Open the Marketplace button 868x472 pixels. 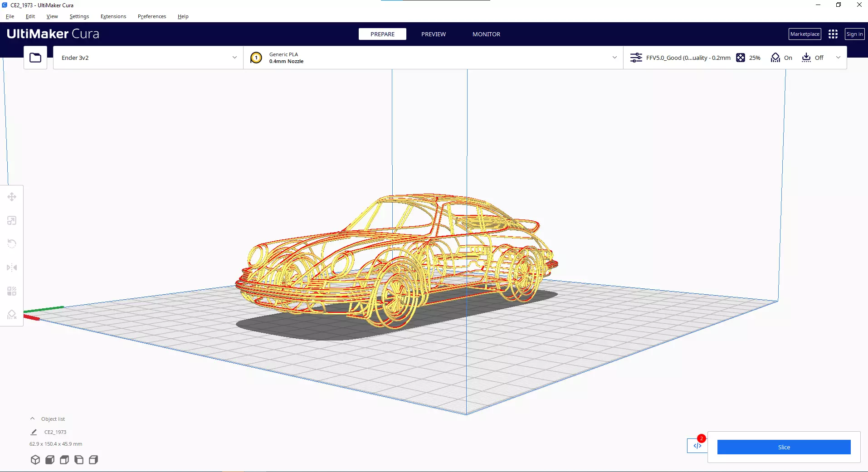[x=805, y=34]
